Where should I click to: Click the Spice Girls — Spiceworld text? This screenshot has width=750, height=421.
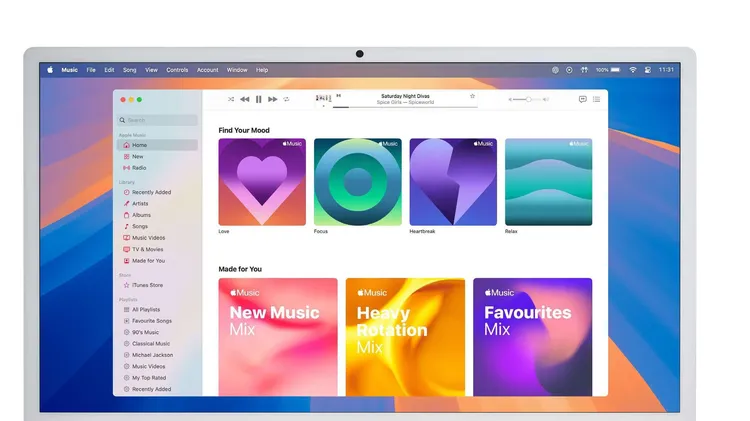(405, 102)
